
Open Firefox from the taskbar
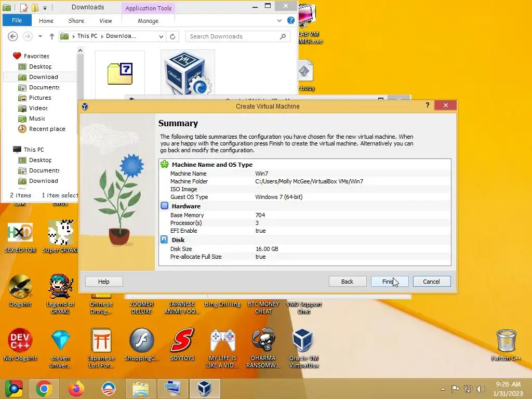click(76, 389)
